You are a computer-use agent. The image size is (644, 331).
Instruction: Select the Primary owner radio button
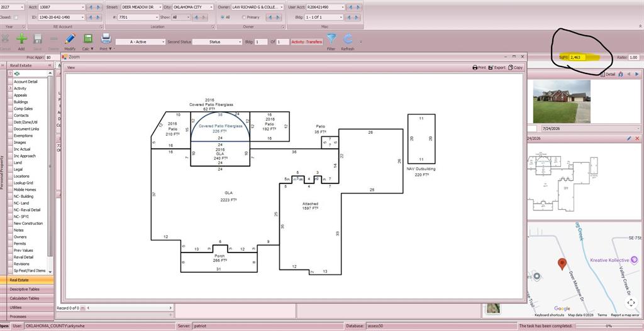point(244,17)
